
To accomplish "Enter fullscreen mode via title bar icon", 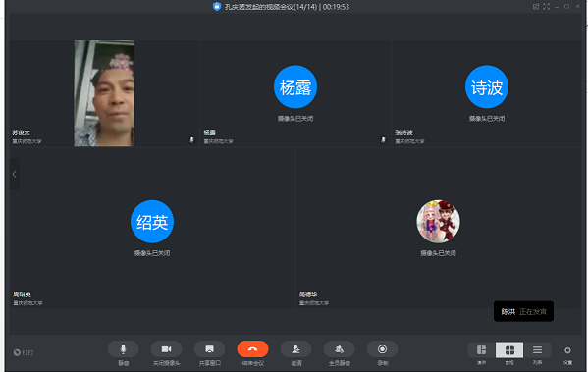I will pos(547,6).
